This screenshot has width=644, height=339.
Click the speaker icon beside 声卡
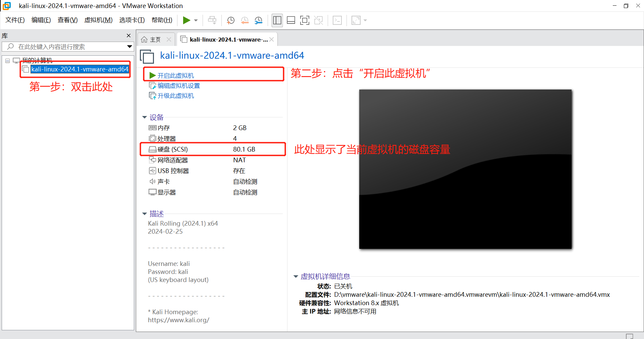[x=153, y=181]
